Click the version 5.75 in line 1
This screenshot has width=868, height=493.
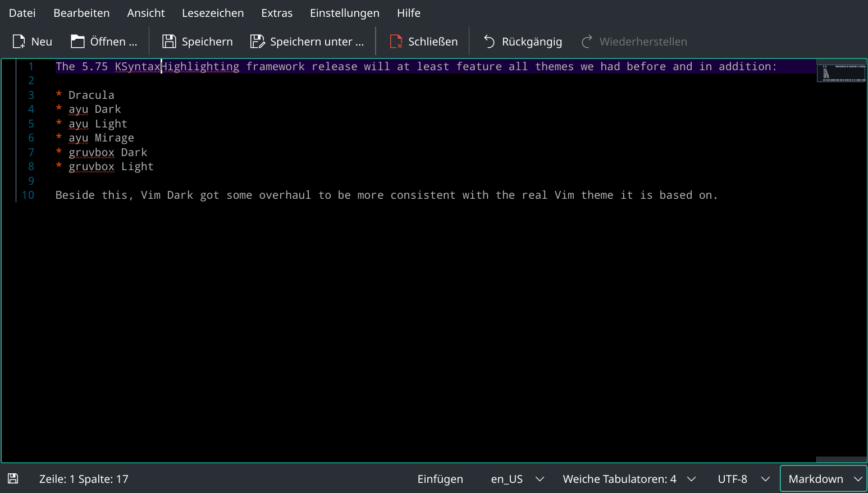pyautogui.click(x=95, y=66)
